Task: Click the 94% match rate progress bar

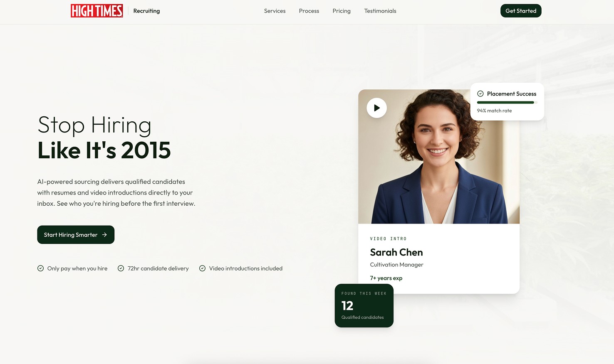Action: [x=507, y=102]
